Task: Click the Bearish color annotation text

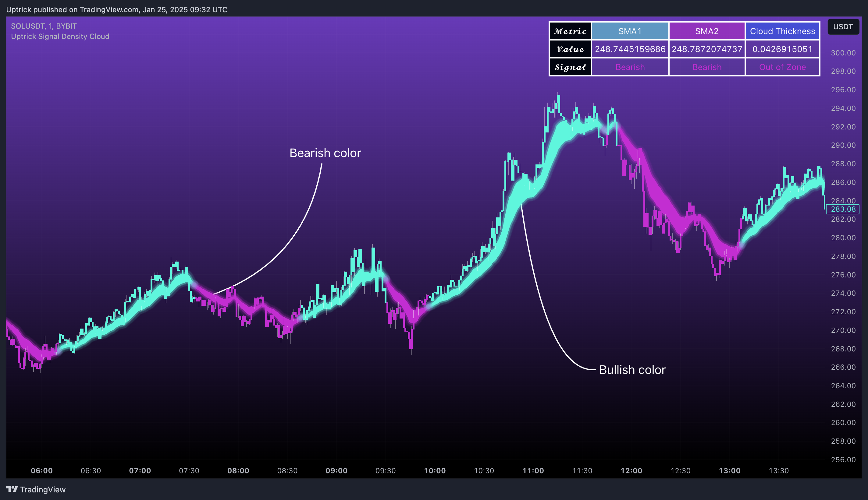Action: [x=325, y=153]
